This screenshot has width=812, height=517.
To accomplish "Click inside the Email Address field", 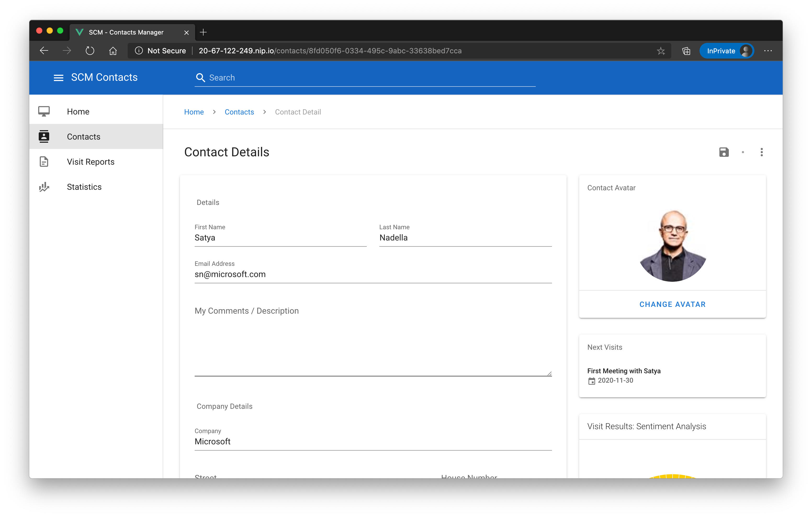I will tap(371, 274).
